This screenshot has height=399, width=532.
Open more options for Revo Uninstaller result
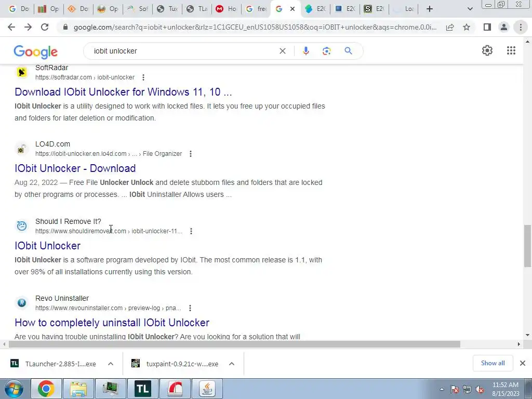click(190, 308)
